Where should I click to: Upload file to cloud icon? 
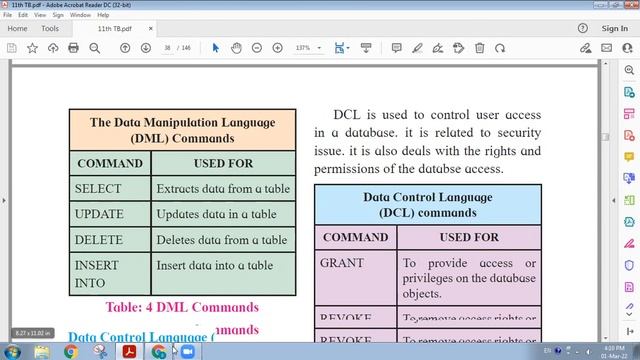[x=53, y=48]
